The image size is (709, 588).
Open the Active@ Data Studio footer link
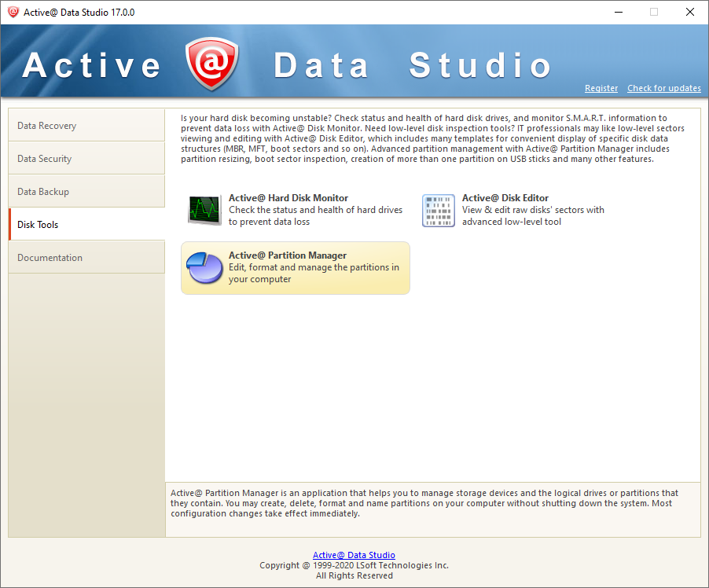coord(354,555)
